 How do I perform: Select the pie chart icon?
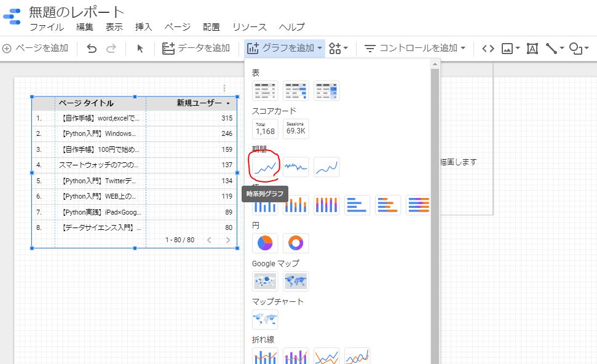265,243
